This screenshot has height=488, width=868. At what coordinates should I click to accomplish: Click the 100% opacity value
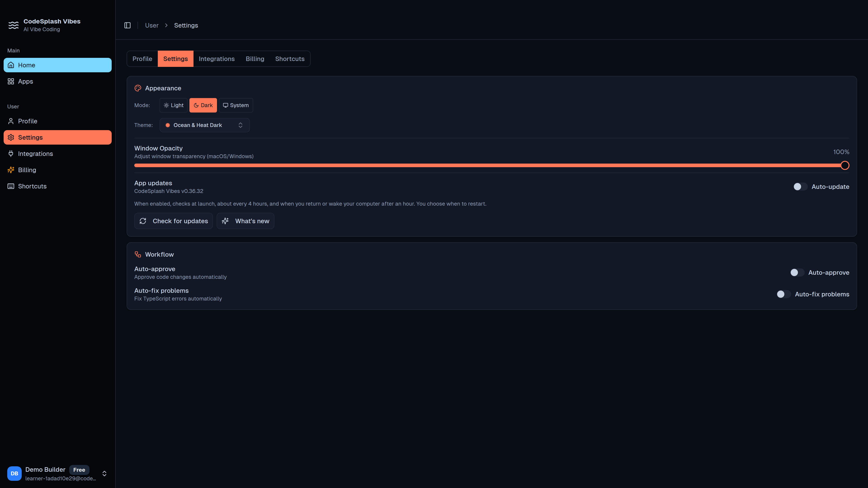(841, 152)
